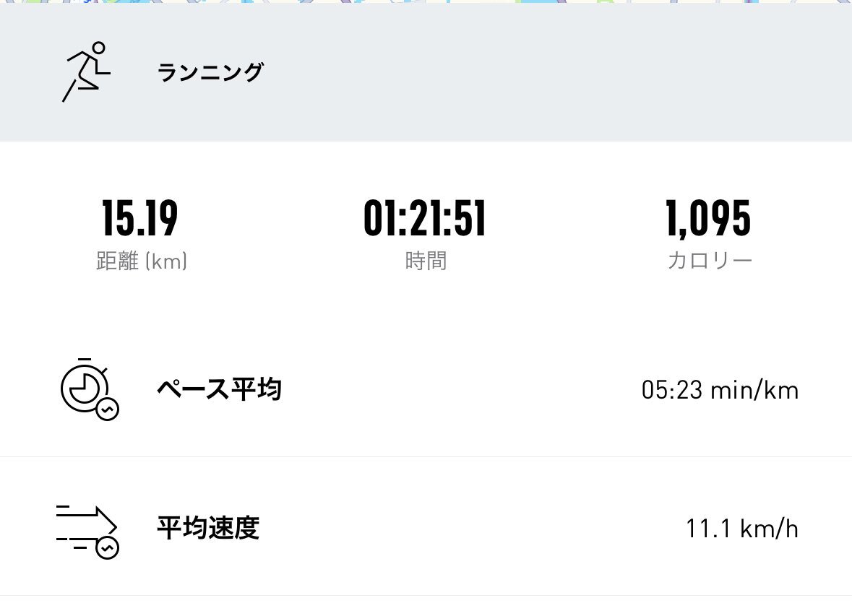Tap the 11.1 km/h speed value
852x616 pixels.
click(742, 529)
